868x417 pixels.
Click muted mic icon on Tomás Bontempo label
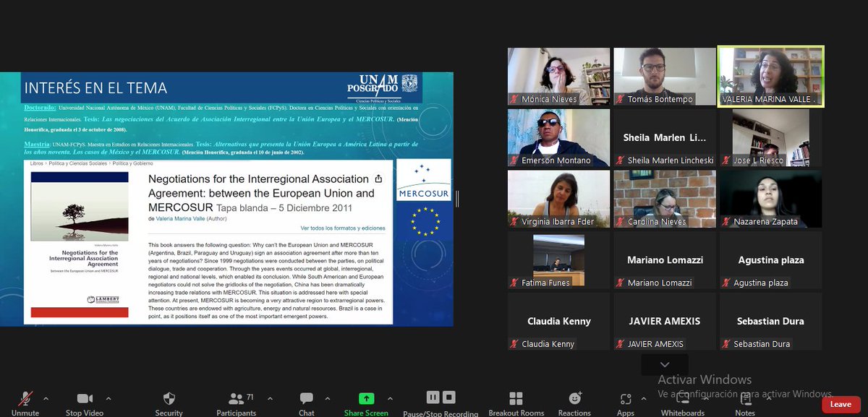pos(621,99)
